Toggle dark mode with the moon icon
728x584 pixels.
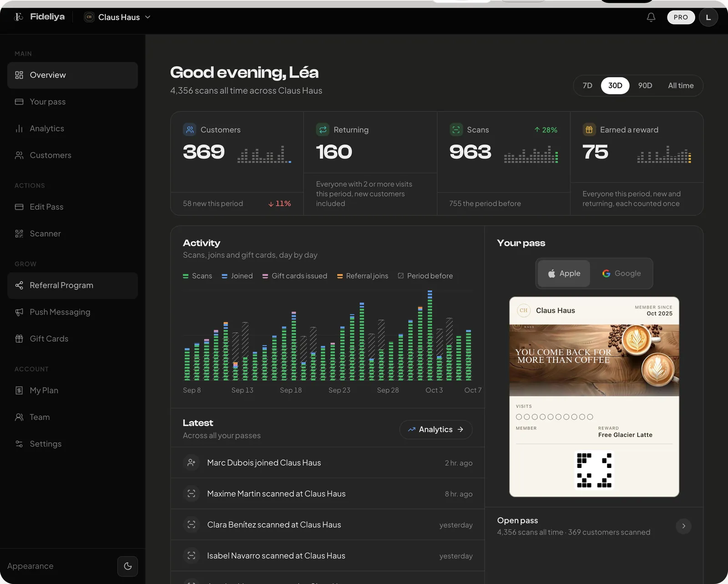pos(128,566)
